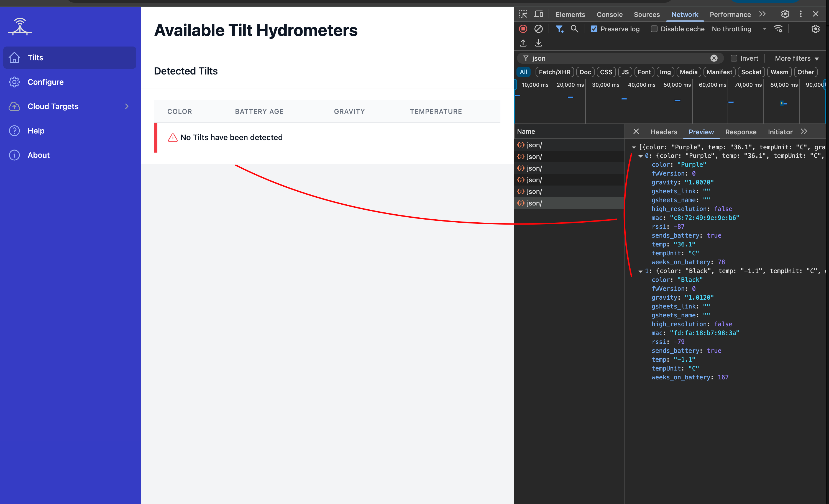Click the About info circle icon
Viewport: 829px width, 504px height.
(x=14, y=155)
